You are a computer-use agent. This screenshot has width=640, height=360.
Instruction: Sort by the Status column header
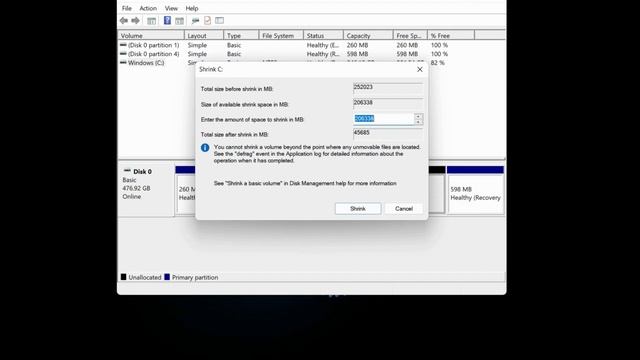(323, 36)
